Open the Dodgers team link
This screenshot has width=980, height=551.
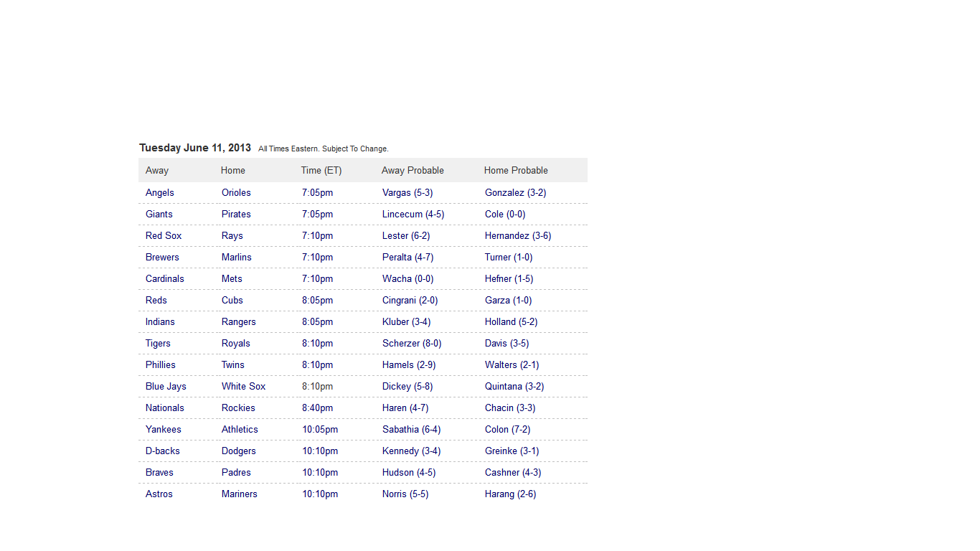[x=239, y=451]
